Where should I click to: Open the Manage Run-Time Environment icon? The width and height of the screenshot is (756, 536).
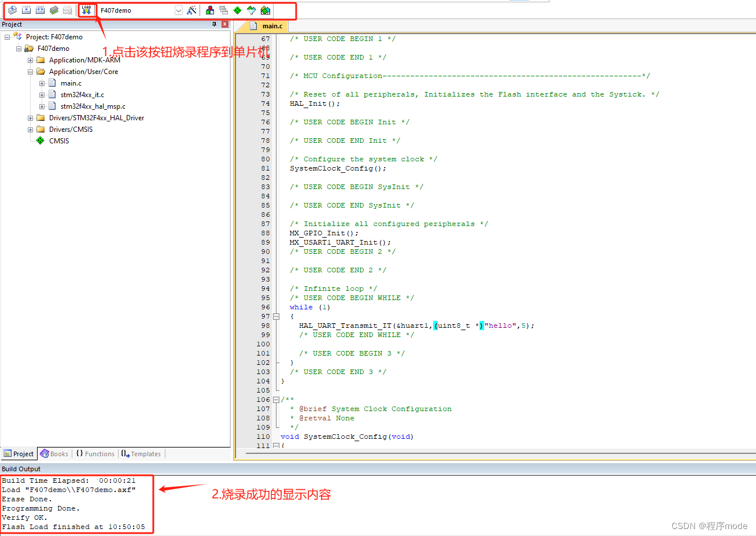238,10
